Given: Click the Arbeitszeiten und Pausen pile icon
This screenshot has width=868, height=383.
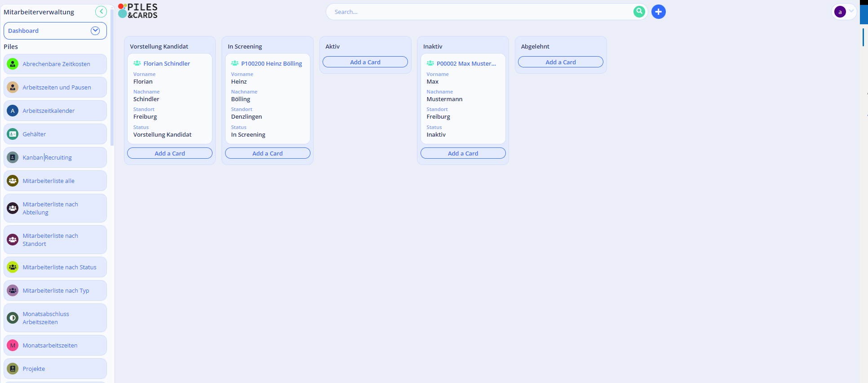Looking at the screenshot, I should coord(13,87).
